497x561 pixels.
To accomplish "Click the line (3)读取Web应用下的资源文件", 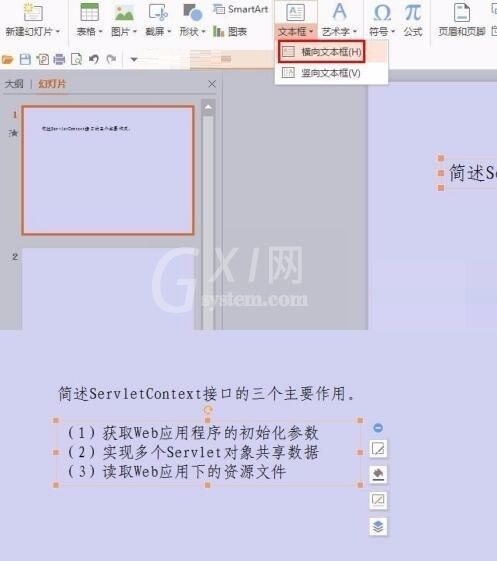I will [176, 472].
